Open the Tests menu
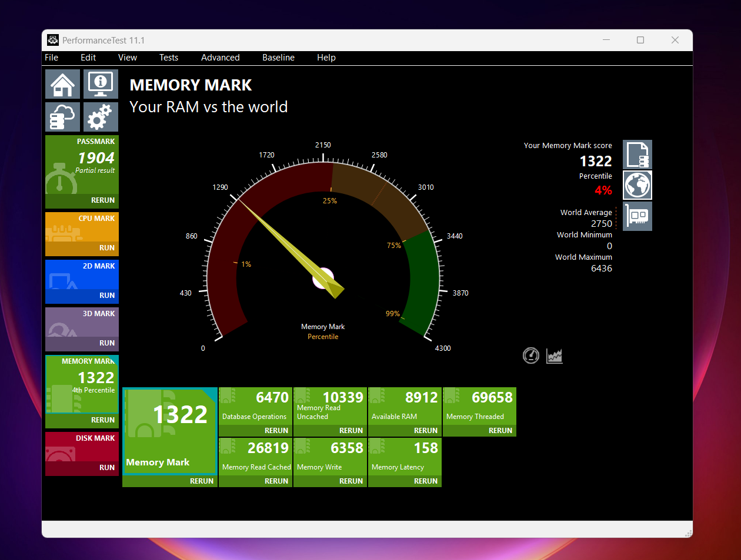741x560 pixels. [x=168, y=58]
